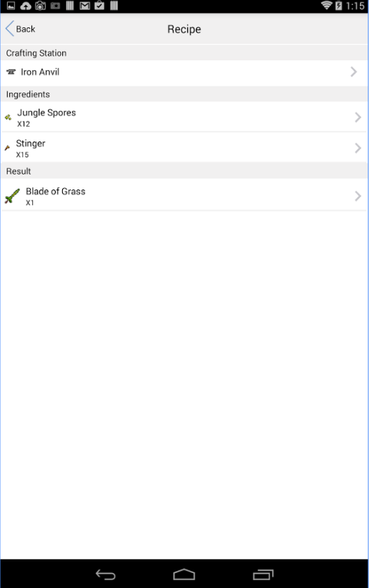This screenshot has width=369, height=588.
Task: Tap the Blade of Grass sword icon
Action: 12,196
